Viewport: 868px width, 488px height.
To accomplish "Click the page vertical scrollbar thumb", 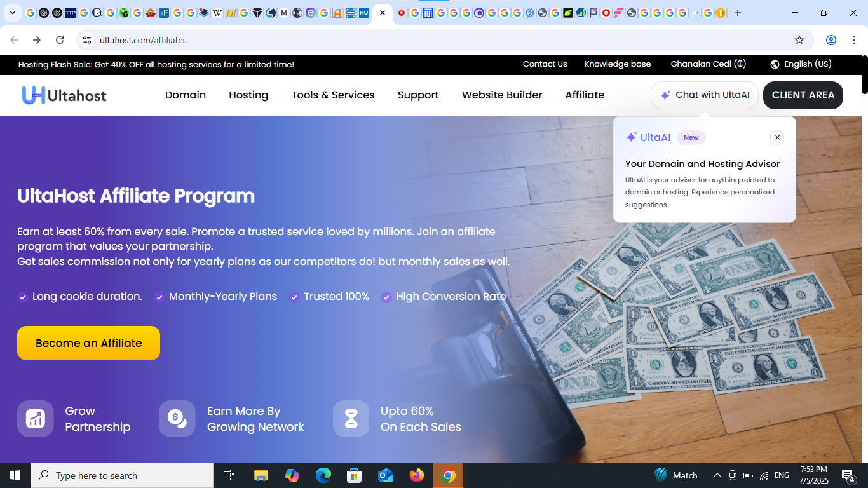I will (x=864, y=75).
